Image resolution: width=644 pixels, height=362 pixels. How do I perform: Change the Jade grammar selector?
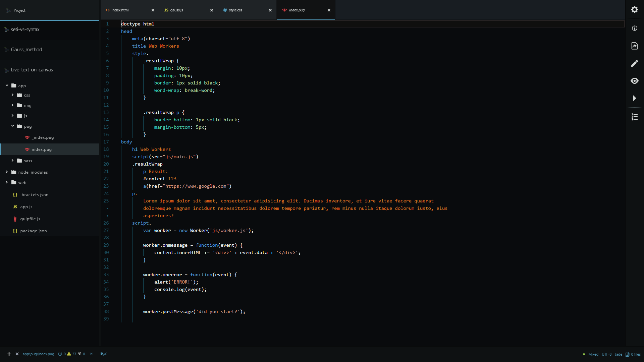(x=618, y=354)
